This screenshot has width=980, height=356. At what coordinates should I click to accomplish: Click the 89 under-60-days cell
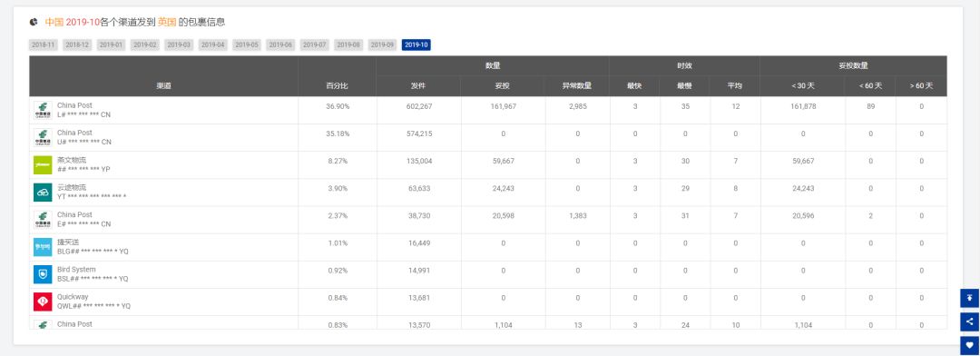pos(870,106)
